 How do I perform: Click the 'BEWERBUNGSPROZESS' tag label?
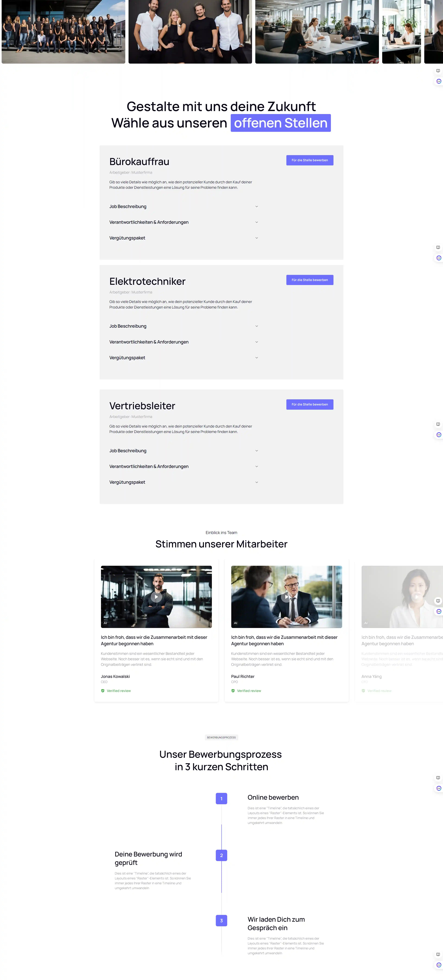tap(221, 737)
